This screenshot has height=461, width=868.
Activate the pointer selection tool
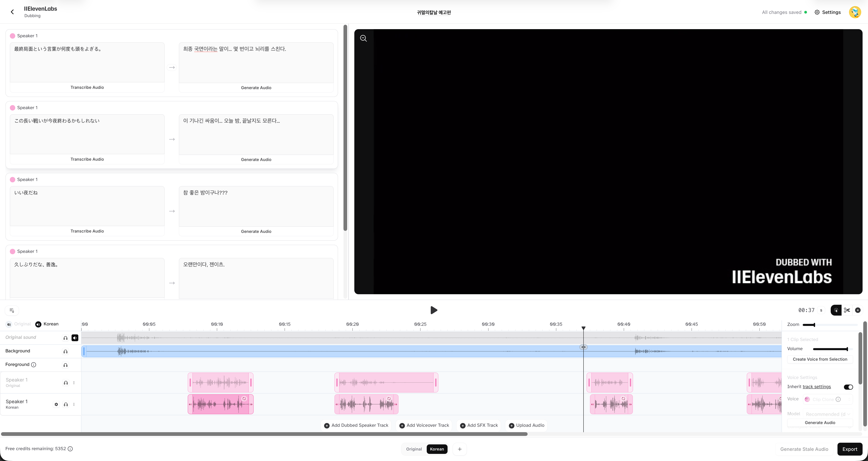point(836,310)
